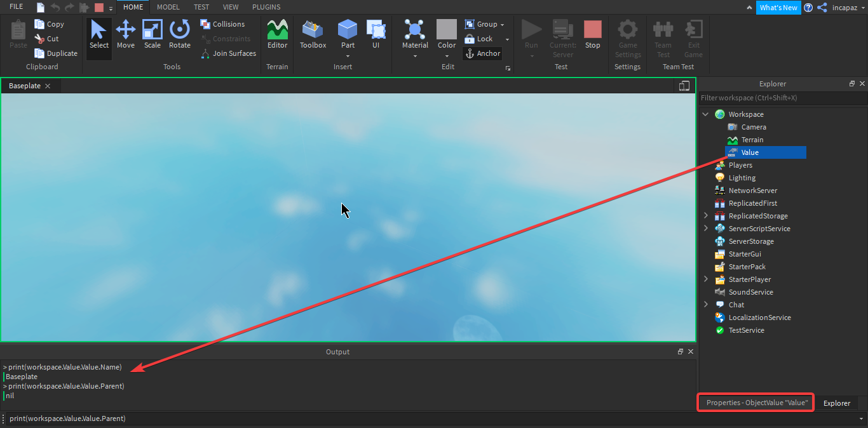The height and width of the screenshot is (428, 868).
Task: Select the Rotate tool
Action: coord(180,35)
